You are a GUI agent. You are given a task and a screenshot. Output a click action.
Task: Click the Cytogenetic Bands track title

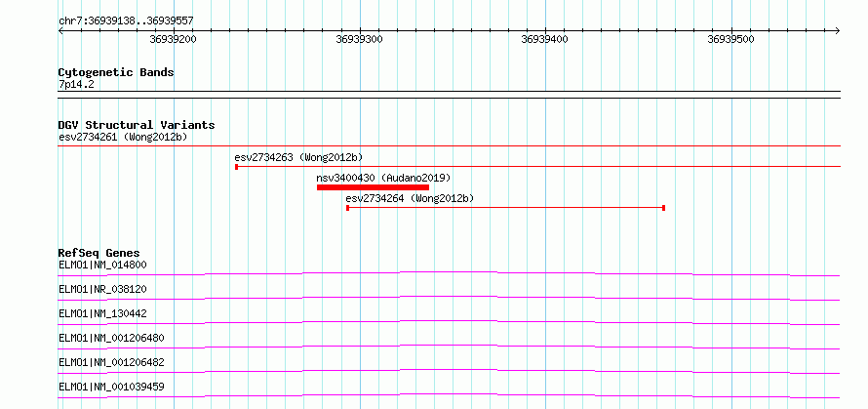coord(116,72)
